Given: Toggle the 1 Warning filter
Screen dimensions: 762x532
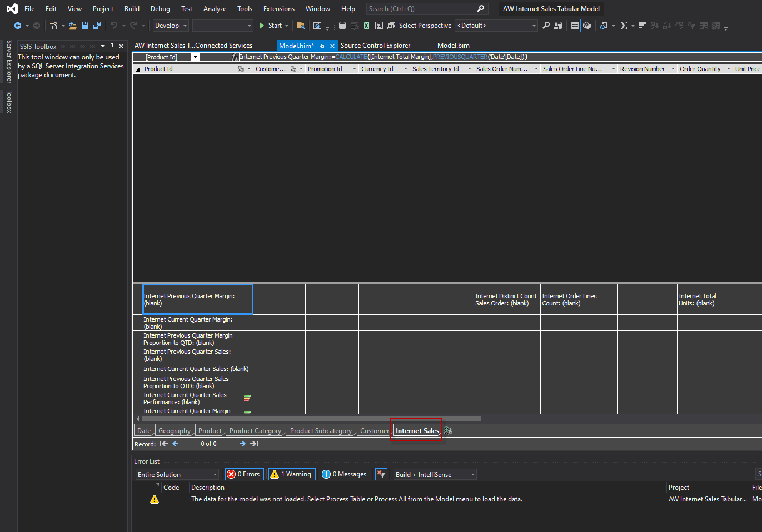Looking at the screenshot, I should 292,474.
